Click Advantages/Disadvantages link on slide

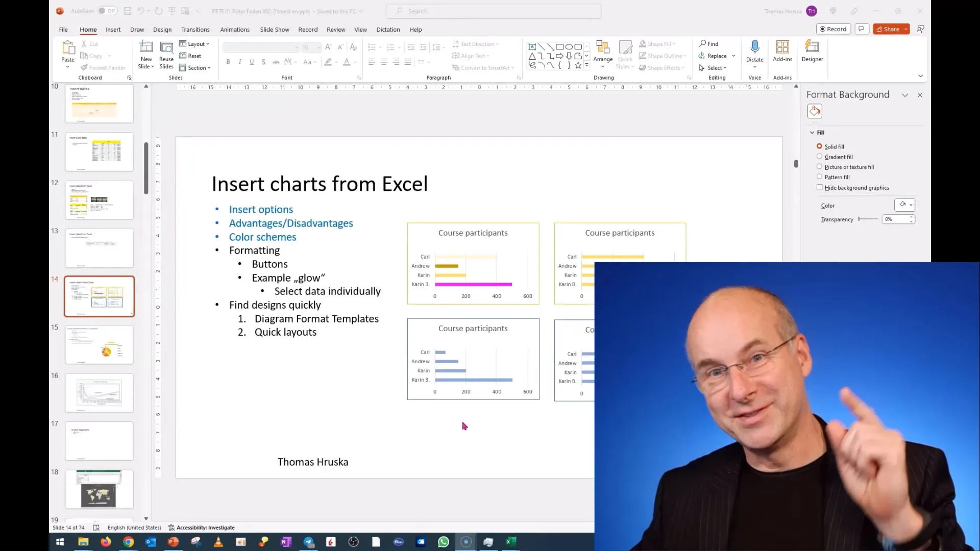click(x=291, y=222)
